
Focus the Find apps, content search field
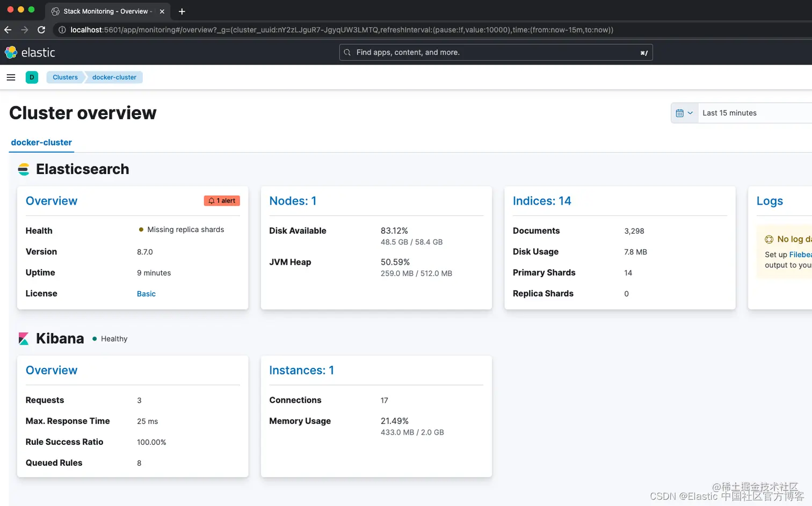(496, 52)
